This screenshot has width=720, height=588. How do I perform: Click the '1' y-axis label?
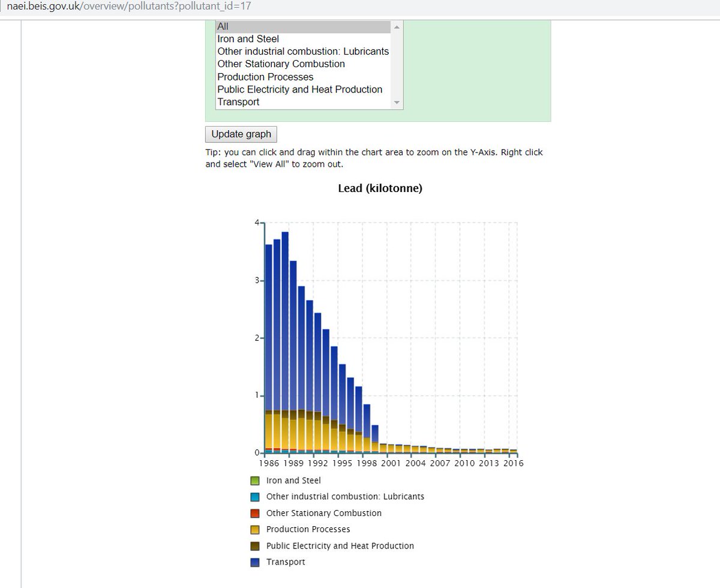pyautogui.click(x=257, y=395)
